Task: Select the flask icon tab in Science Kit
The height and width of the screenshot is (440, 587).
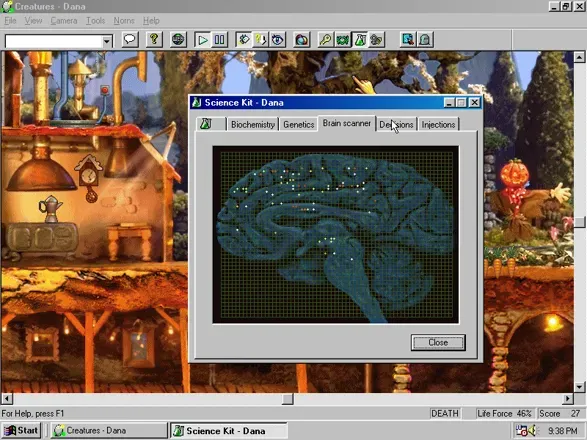Action: point(212,124)
